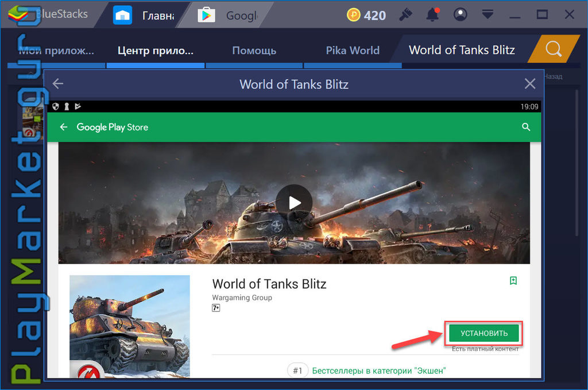Open the user account profile icon
The image size is (588, 390).
point(460,14)
